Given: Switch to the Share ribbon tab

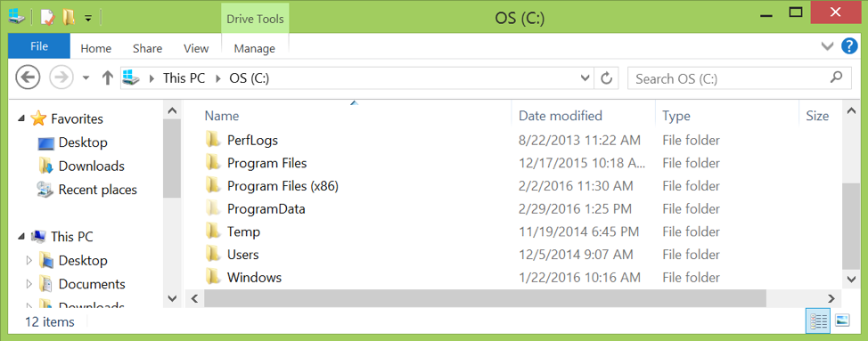Looking at the screenshot, I should (x=147, y=49).
